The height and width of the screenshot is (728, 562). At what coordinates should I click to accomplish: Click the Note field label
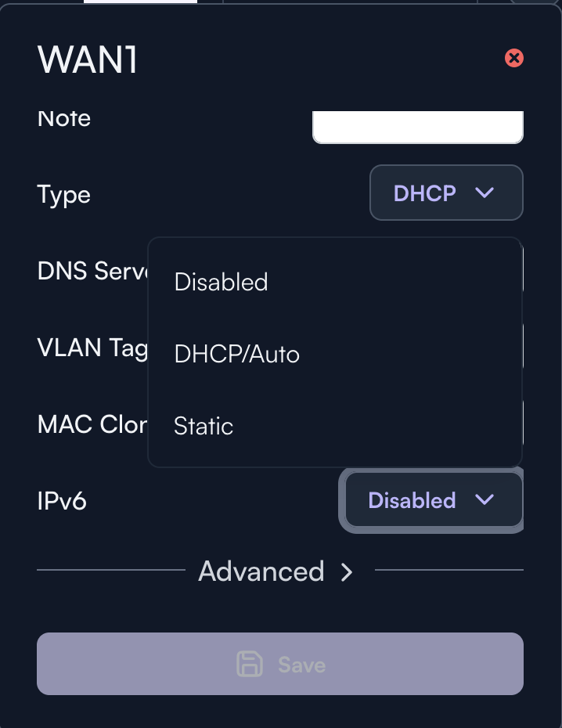[x=64, y=119]
